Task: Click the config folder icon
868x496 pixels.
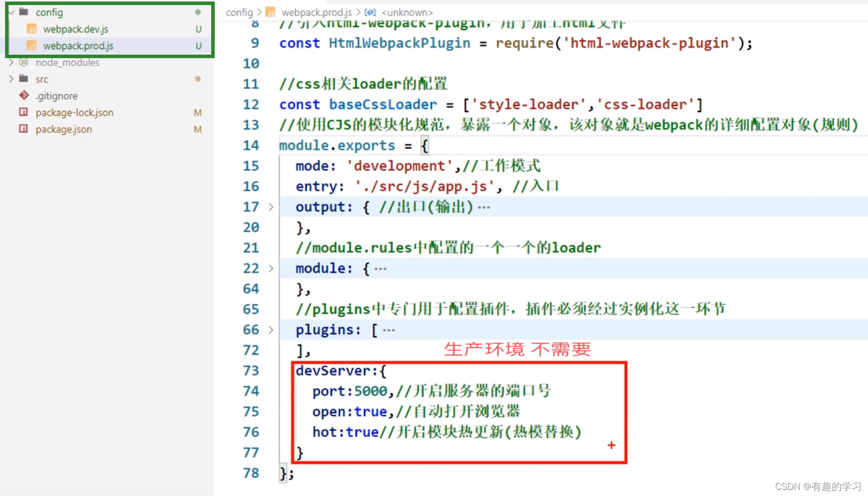Action: (24, 12)
